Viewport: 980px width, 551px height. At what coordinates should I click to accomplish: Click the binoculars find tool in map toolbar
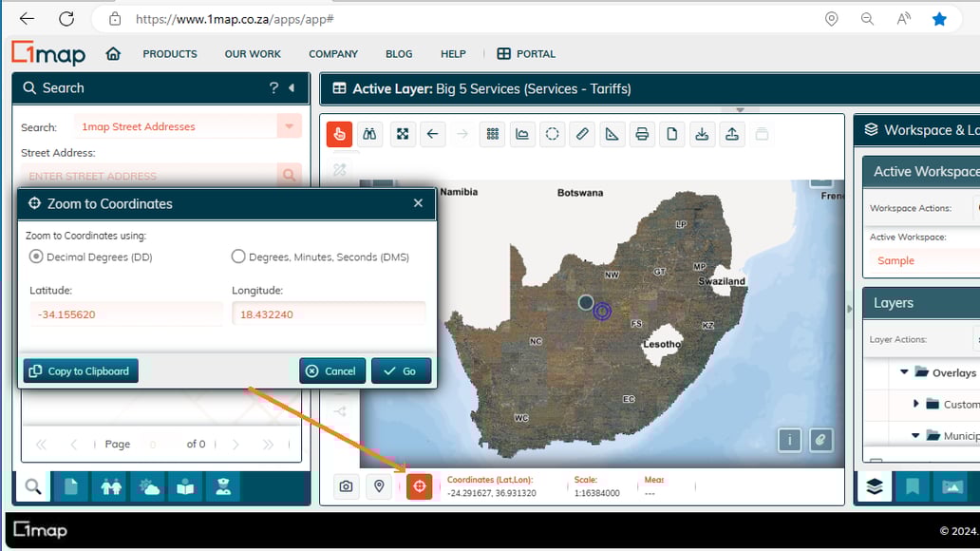[x=370, y=134]
